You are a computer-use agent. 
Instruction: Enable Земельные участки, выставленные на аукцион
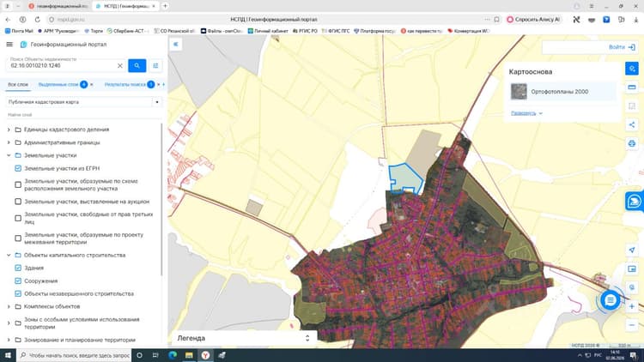point(18,202)
